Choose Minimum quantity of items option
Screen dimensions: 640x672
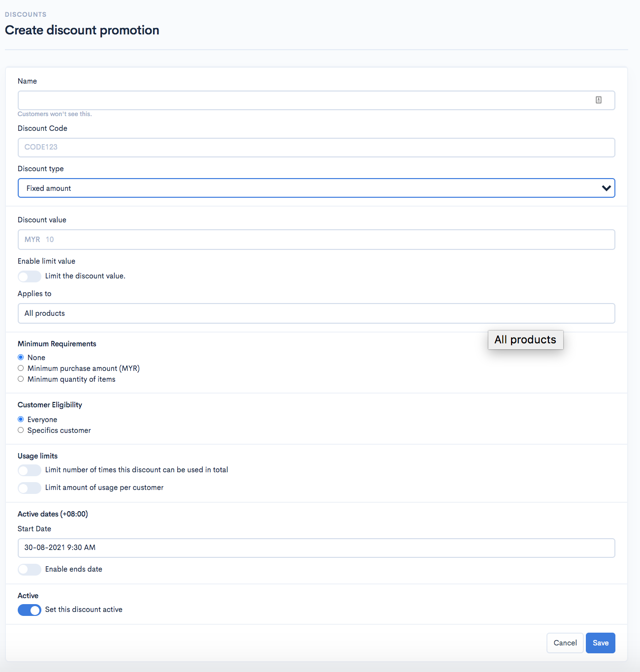click(x=21, y=379)
